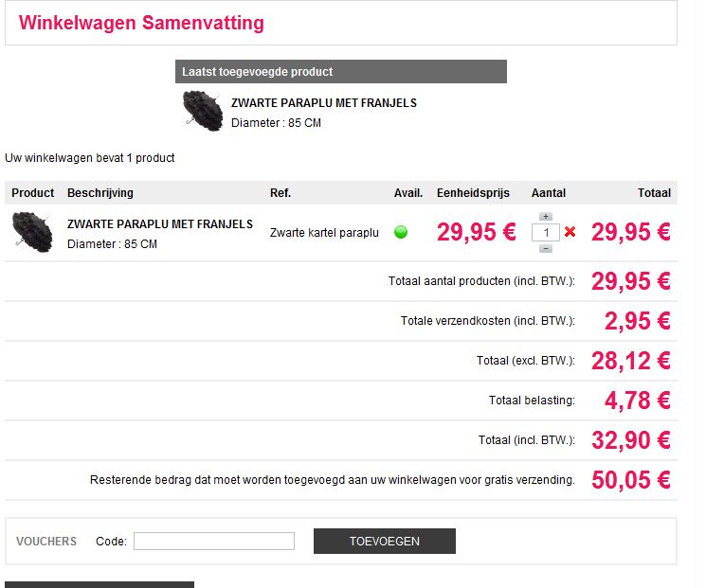This screenshot has height=588, width=724.
Task: Click the Laatst toegevoegde product header bar
Action: (341, 71)
